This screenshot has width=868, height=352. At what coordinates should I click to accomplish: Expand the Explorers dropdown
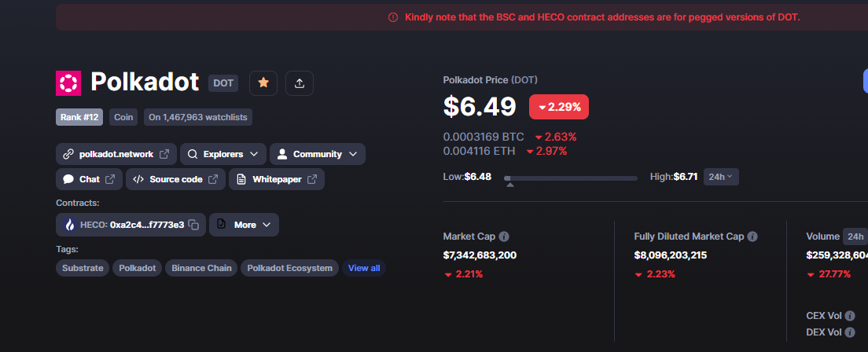point(223,154)
